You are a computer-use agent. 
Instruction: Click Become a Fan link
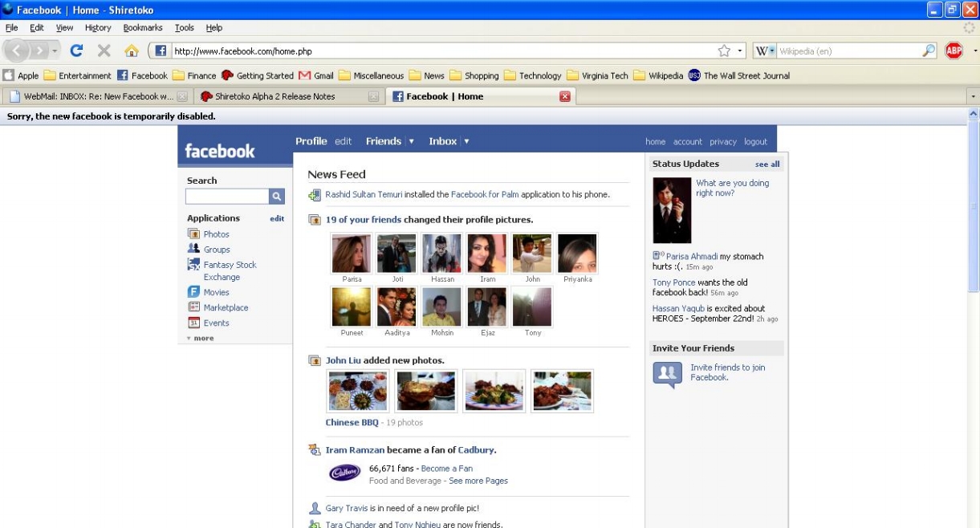point(447,468)
